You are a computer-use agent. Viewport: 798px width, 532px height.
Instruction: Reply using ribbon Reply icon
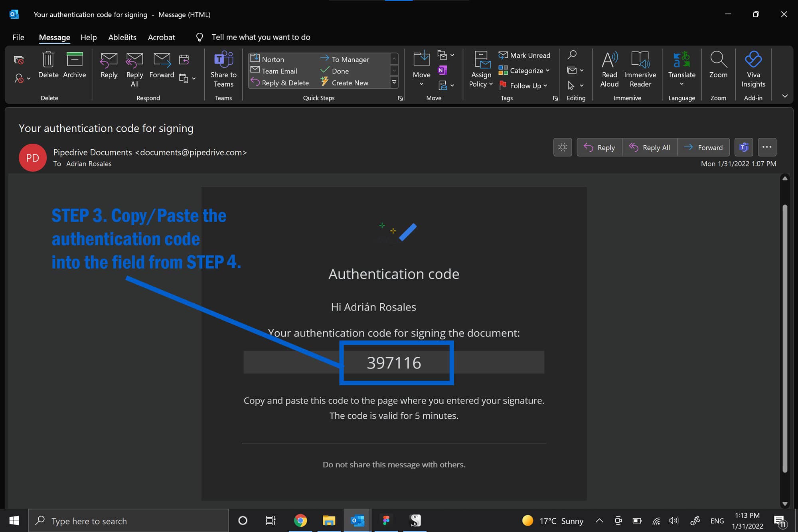[109, 65]
